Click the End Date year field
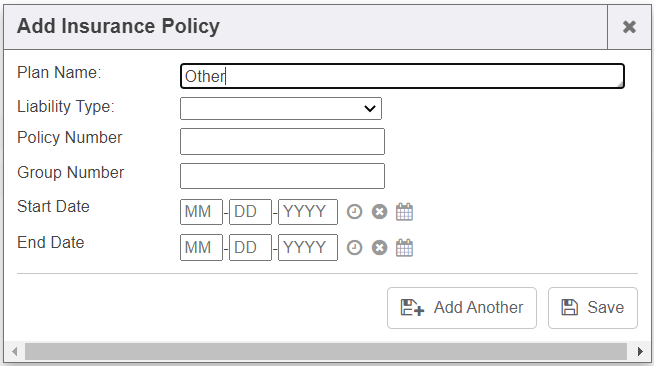Image resolution: width=654 pixels, height=366 pixels. coord(308,248)
